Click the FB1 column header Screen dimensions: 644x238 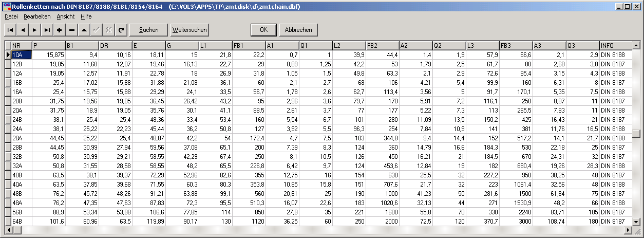click(249, 45)
